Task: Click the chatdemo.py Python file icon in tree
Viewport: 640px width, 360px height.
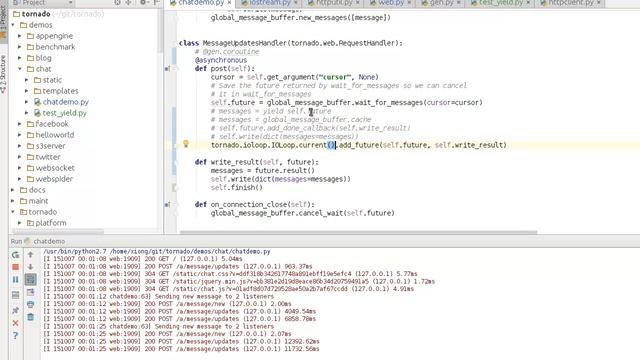Action: click(x=38, y=102)
